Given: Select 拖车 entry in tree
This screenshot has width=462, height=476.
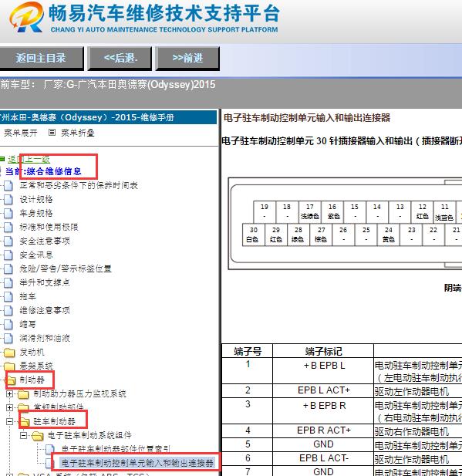Looking at the screenshot, I should click(28, 296).
